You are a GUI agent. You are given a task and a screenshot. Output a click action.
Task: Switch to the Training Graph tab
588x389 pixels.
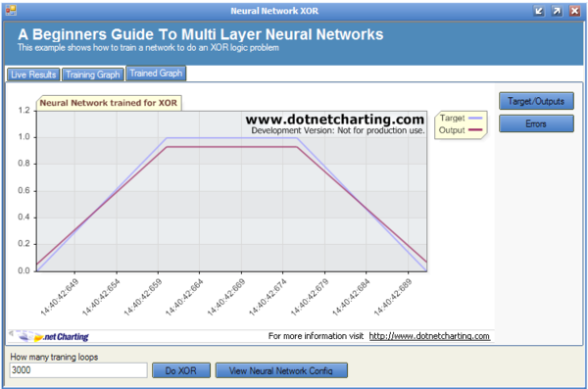coord(93,74)
